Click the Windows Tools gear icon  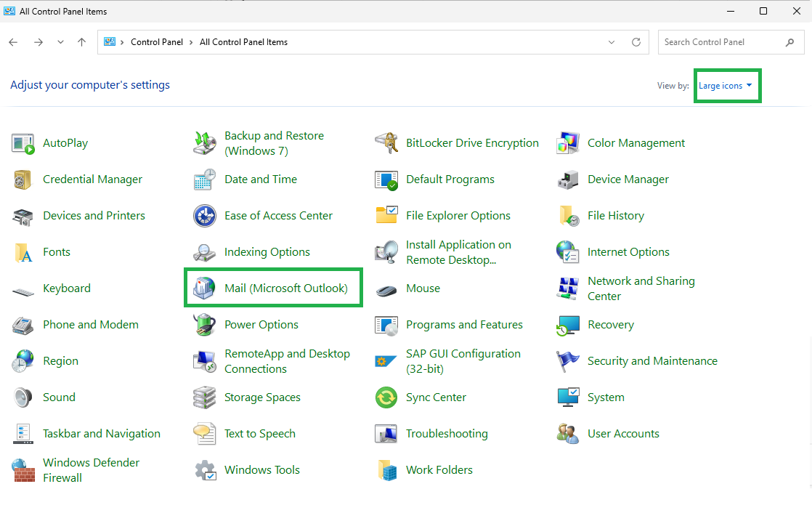[205, 470]
